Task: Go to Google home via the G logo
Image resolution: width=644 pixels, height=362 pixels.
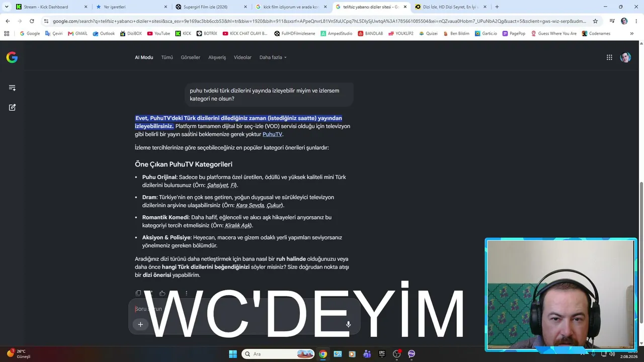Action: click(12, 57)
